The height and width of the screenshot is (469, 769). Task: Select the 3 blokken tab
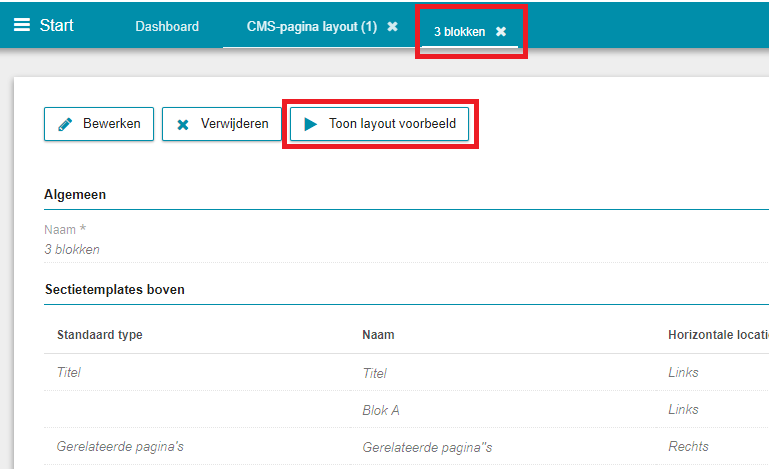(459, 32)
